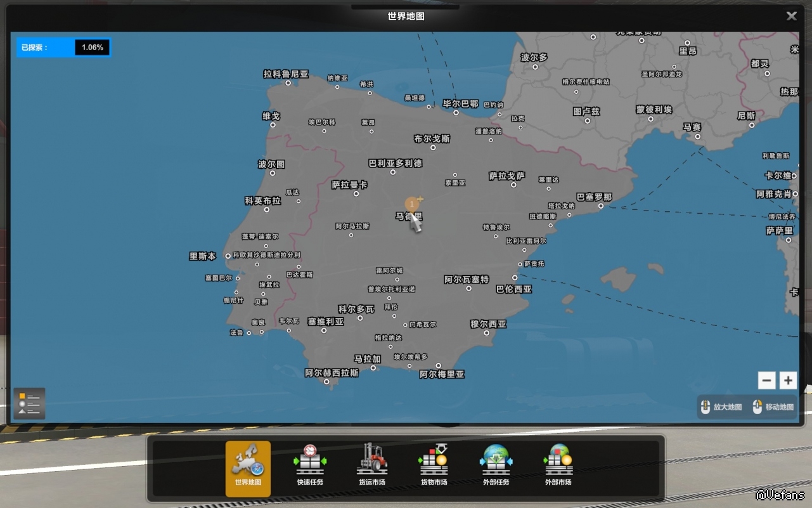Select the 里昂 city label
The height and width of the screenshot is (508, 812).
point(688,51)
